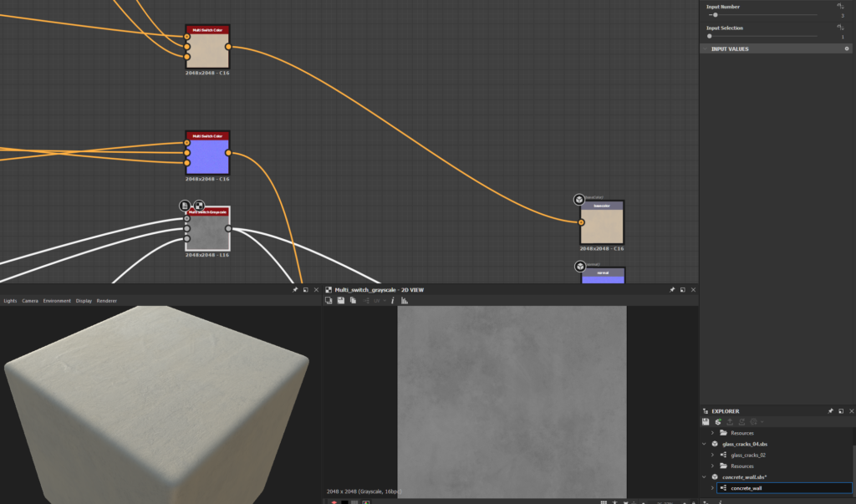Select the concrete_wall graph item

click(x=784, y=488)
